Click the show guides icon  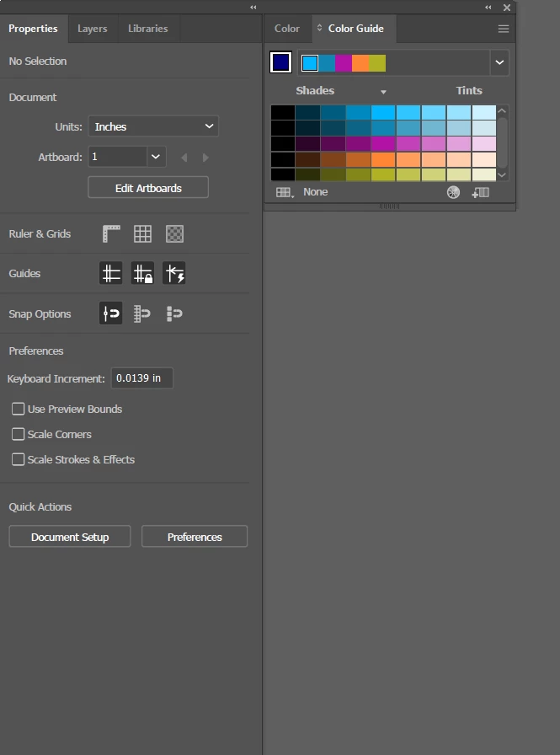pyautogui.click(x=111, y=274)
